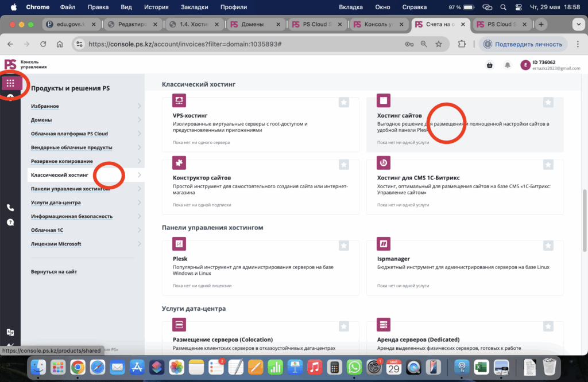
Task: Click the shopping basket icon in header
Action: click(489, 65)
